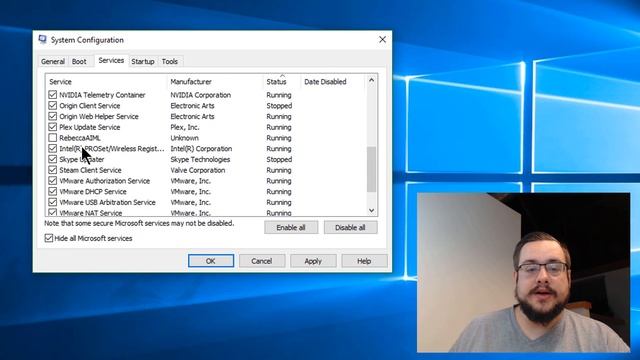This screenshot has height=360, width=640.
Task: Enable the RebeccaAIML service checkbox
Action: point(52,138)
